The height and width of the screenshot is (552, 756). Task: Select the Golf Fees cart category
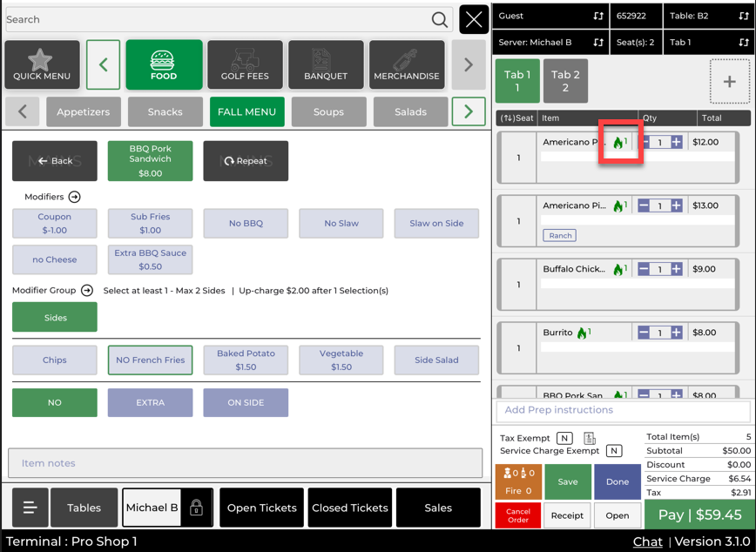pos(245,65)
